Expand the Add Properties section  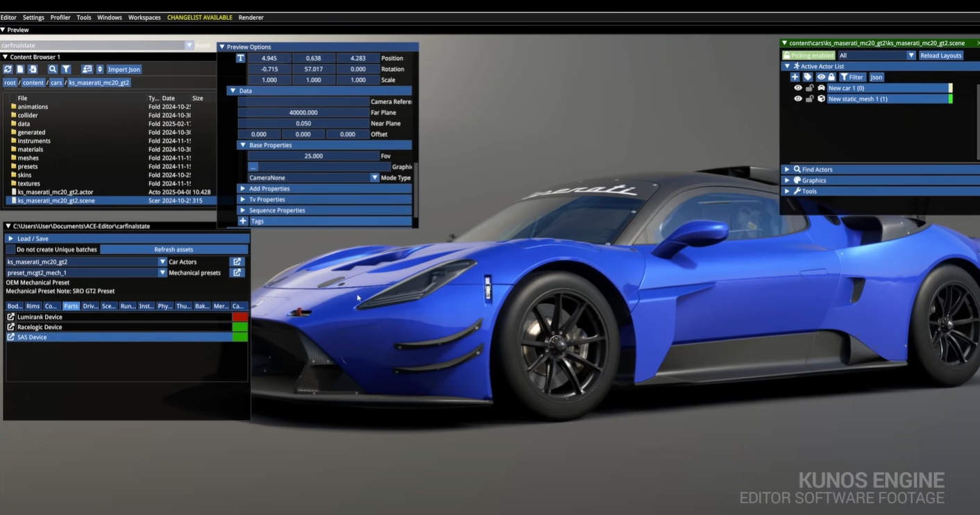325,189
